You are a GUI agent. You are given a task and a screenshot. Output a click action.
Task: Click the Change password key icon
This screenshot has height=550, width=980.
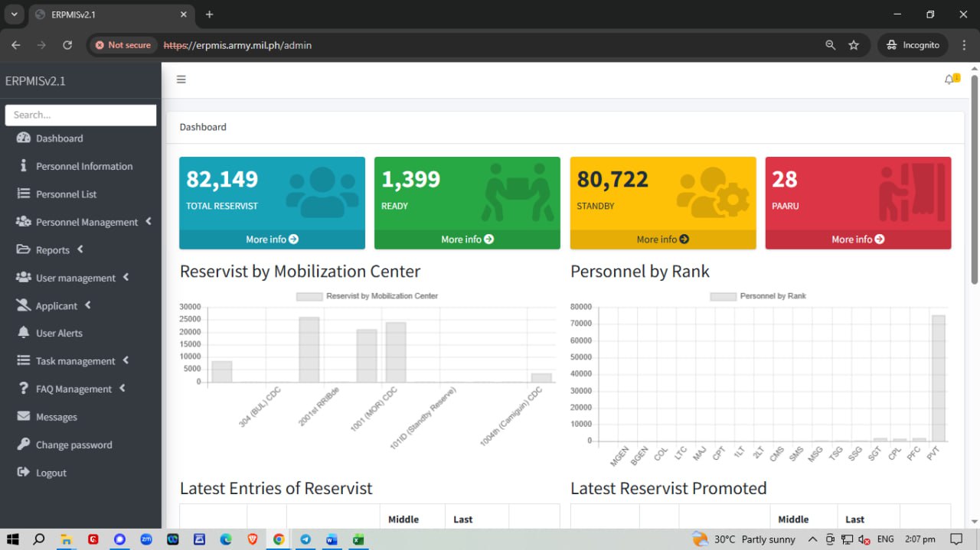click(23, 444)
